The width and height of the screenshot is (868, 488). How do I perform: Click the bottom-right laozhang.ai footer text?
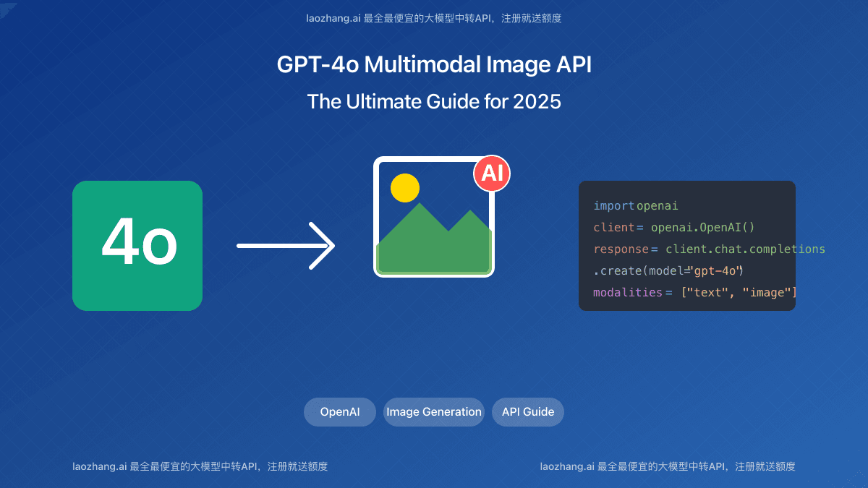click(668, 466)
